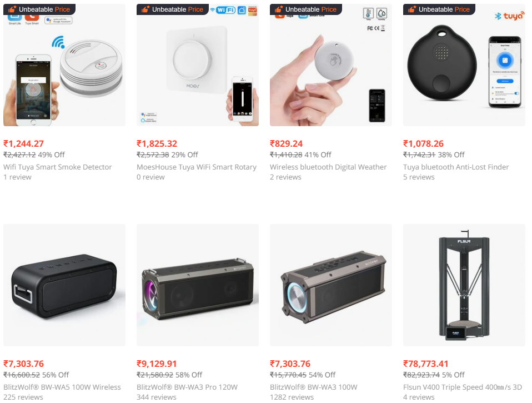Click the WiFi logo on MoesHouse switch image
Image resolution: width=532 pixels, height=403 pixels.
point(225,10)
